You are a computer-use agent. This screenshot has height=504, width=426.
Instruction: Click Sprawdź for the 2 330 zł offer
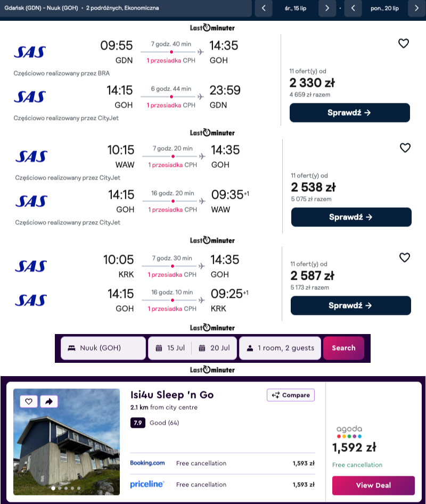[349, 113]
